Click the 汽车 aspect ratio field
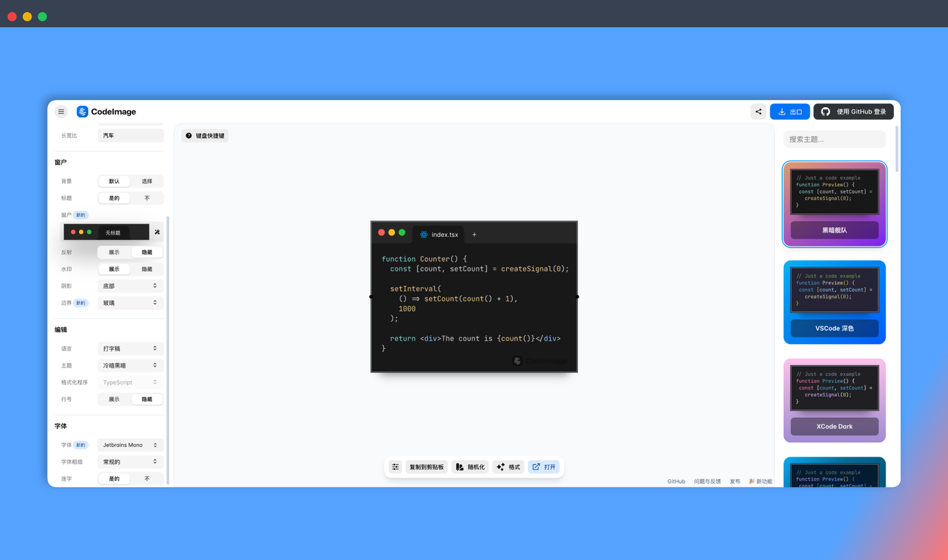Image resolution: width=948 pixels, height=560 pixels. (130, 136)
